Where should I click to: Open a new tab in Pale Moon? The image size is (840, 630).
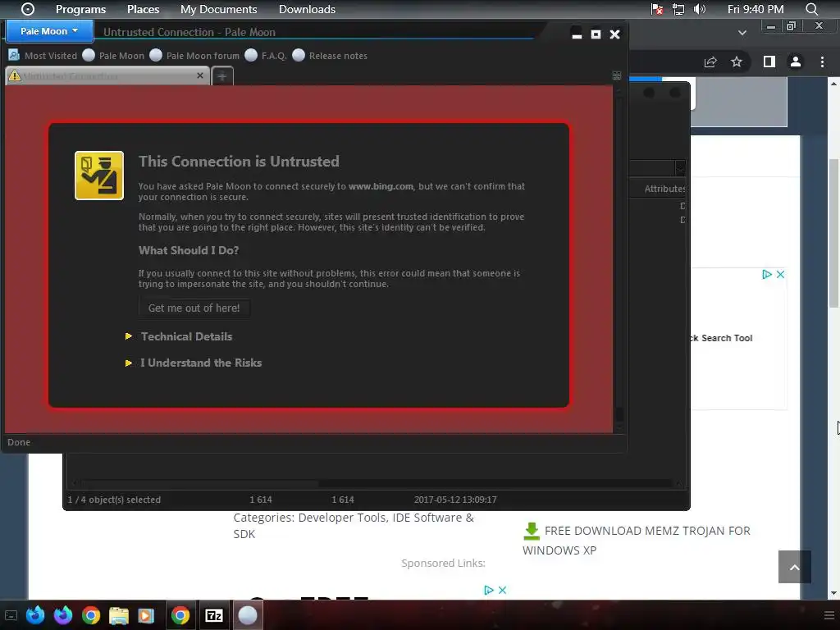[222, 76]
